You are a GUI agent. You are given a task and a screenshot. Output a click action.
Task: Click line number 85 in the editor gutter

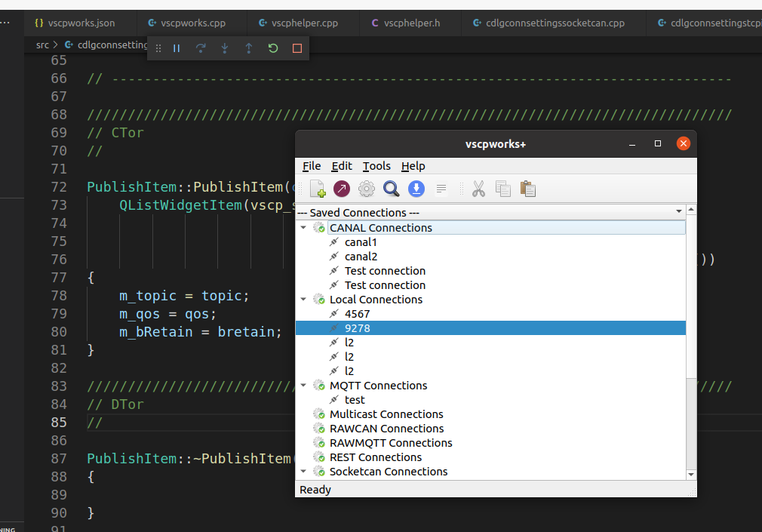point(59,422)
